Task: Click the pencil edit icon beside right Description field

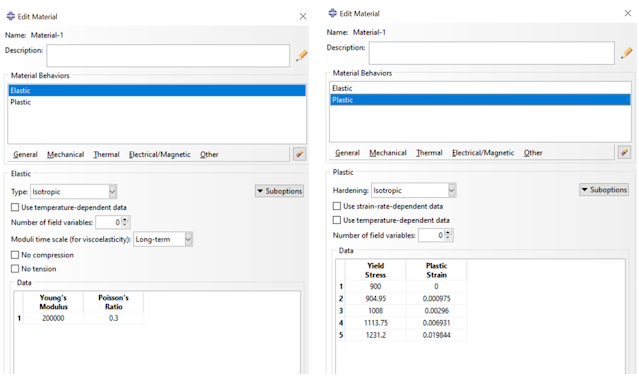Action: 626,53
